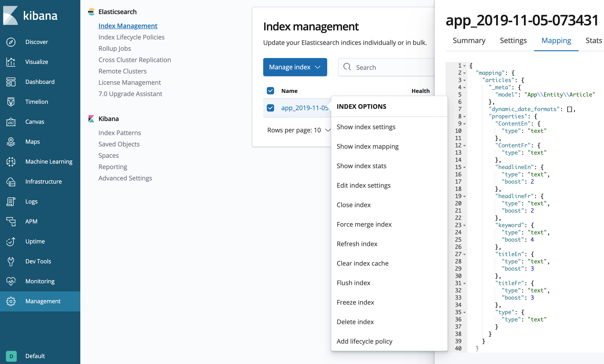This screenshot has width=604, height=364.
Task: Switch to the Settings tab
Action: (513, 40)
